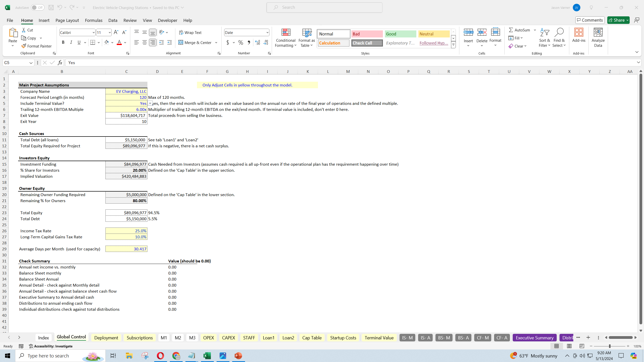644x362 pixels.
Task: Expand the formula bar
Action: click(x=638, y=62)
